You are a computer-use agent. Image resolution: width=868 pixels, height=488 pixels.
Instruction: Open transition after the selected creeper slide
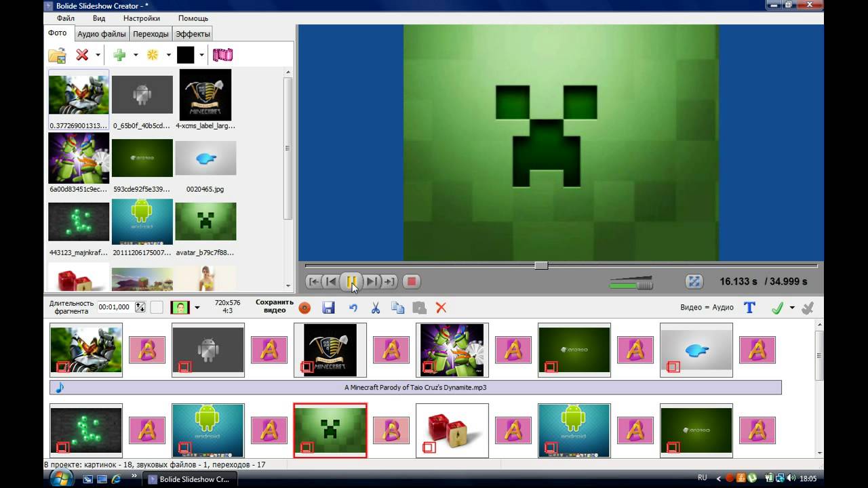pyautogui.click(x=391, y=430)
